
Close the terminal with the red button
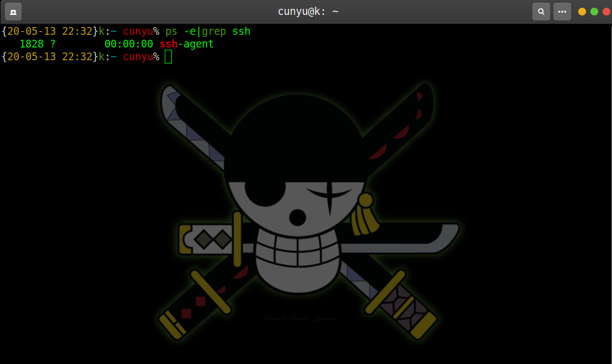[x=606, y=12]
